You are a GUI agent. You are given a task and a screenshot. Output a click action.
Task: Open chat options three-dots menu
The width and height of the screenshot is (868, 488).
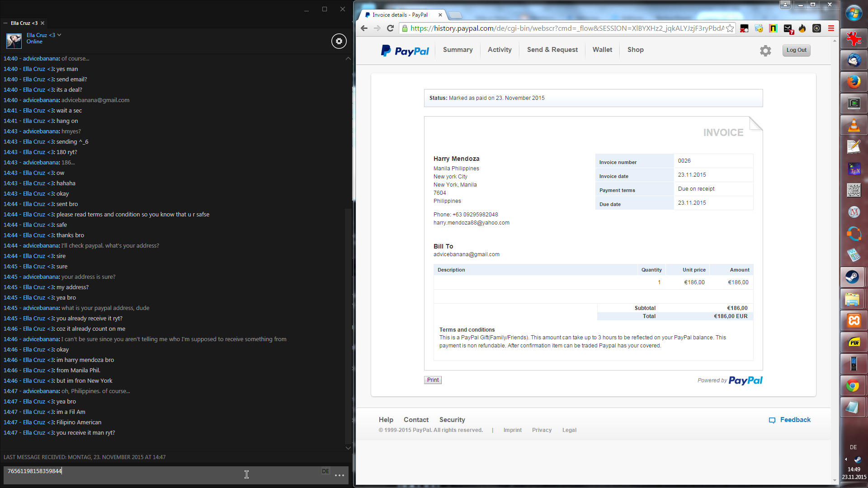[340, 475]
